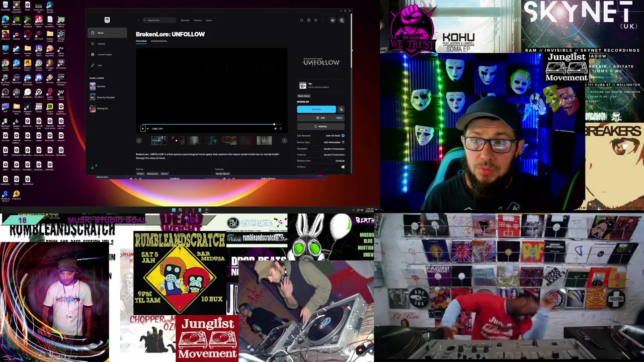Screen dimensions: 644x362
Task: Switch to the Overview tab
Action: 141,41
